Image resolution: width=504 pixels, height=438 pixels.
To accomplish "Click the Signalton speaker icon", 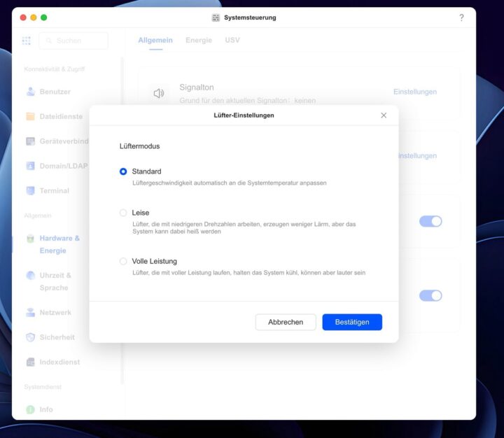I will (159, 93).
